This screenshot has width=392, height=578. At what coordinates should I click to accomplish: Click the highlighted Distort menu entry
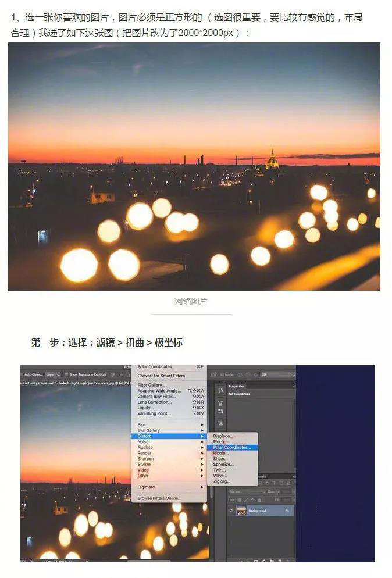(169, 436)
